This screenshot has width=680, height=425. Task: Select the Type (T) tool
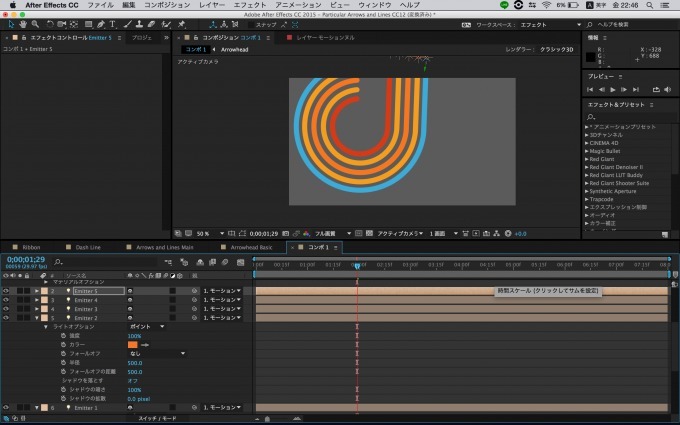(112, 23)
